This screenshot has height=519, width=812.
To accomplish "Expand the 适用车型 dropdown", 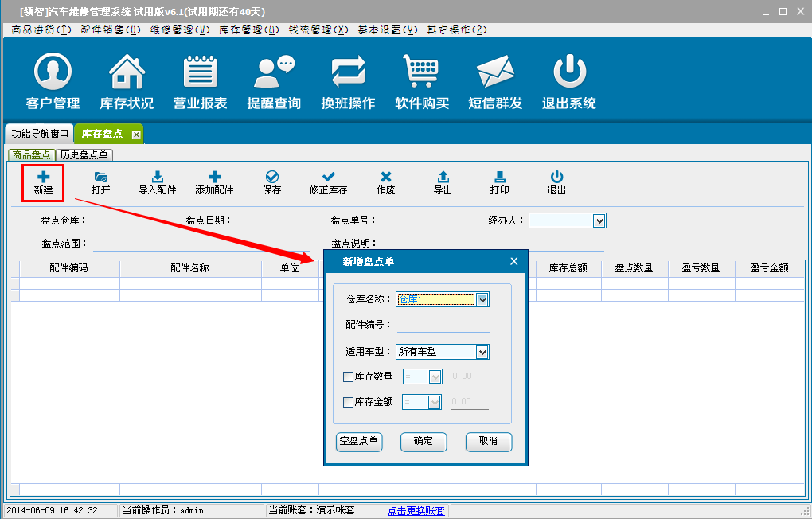I will [x=482, y=352].
